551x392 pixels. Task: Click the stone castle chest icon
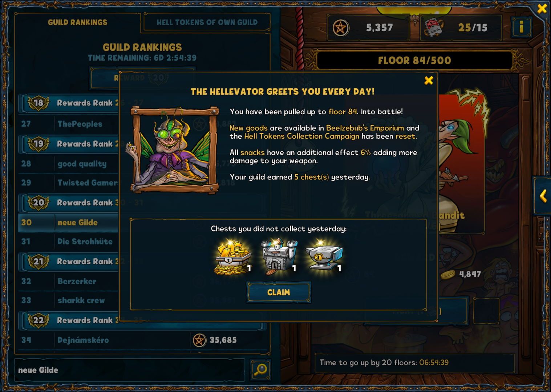point(279,256)
